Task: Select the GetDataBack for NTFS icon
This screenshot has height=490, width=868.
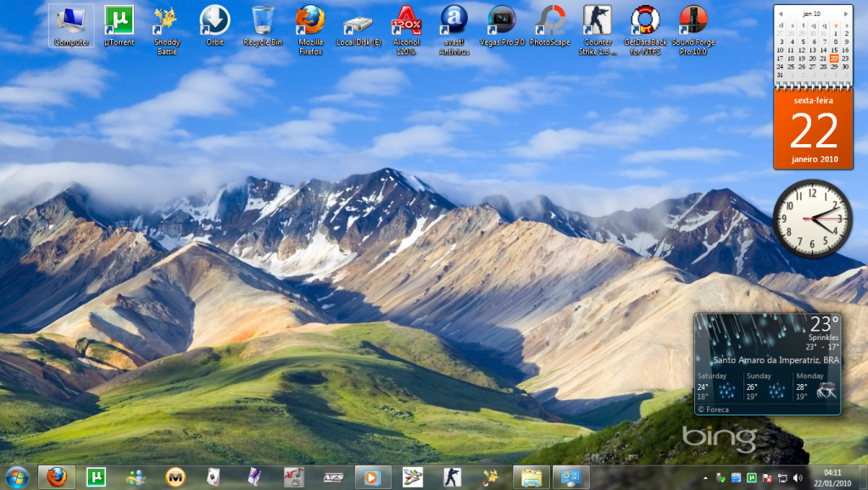Action: click(x=646, y=20)
